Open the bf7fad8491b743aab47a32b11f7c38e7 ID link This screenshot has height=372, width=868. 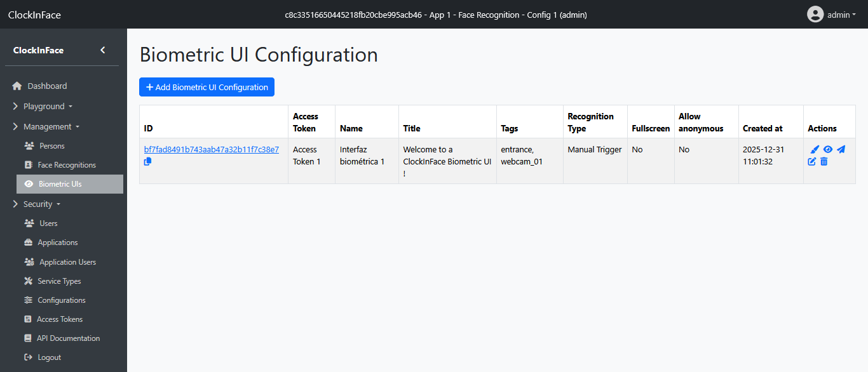coord(211,150)
